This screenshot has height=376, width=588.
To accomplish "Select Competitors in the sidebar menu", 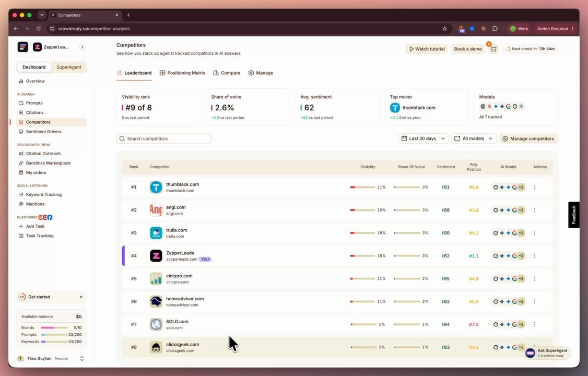I will 52,122.
